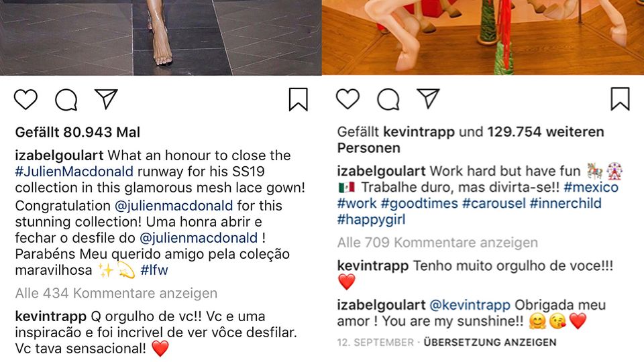Open the #carousel hashtag

tap(494, 203)
